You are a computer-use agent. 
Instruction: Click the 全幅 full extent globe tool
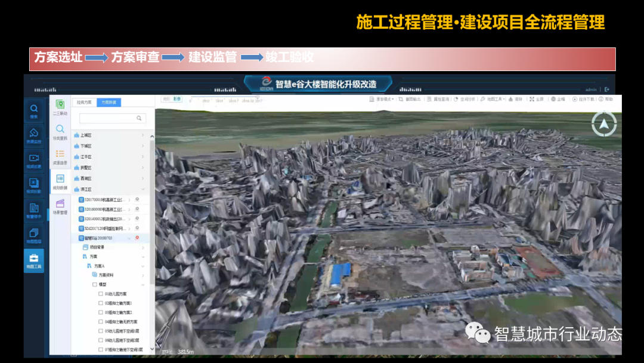tap(558, 99)
